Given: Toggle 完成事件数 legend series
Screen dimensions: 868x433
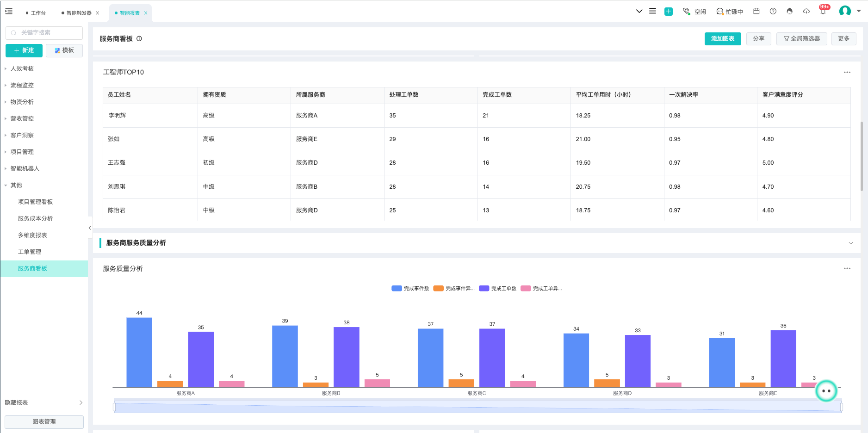Looking at the screenshot, I should pos(410,288).
